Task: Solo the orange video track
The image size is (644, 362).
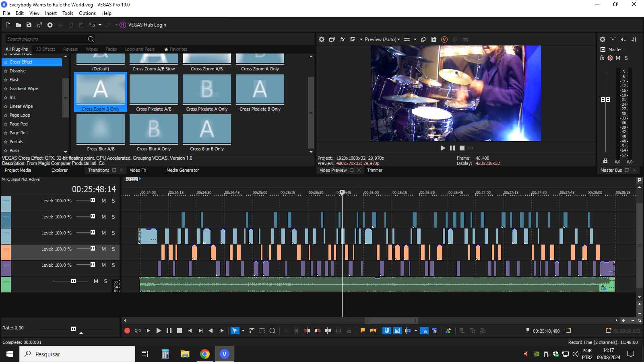Action: 113,249
